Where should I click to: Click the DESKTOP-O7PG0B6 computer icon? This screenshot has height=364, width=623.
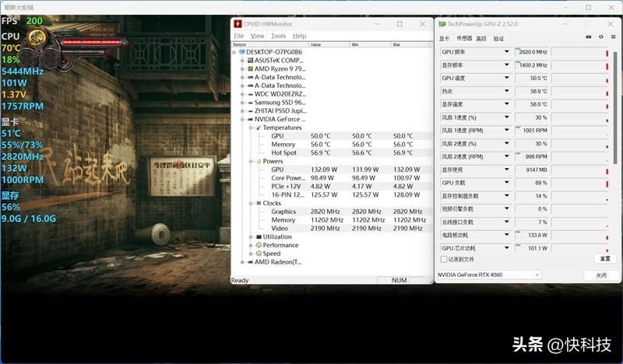point(241,51)
